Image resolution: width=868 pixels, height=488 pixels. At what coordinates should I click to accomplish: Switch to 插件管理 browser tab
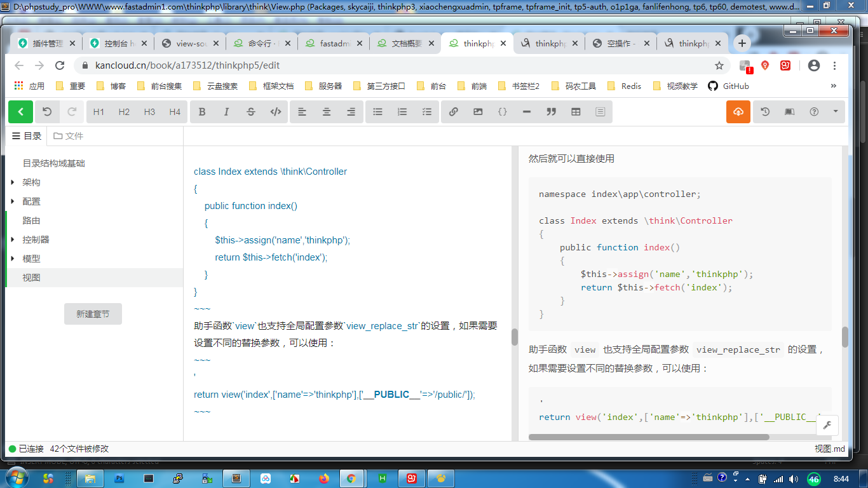(x=47, y=43)
